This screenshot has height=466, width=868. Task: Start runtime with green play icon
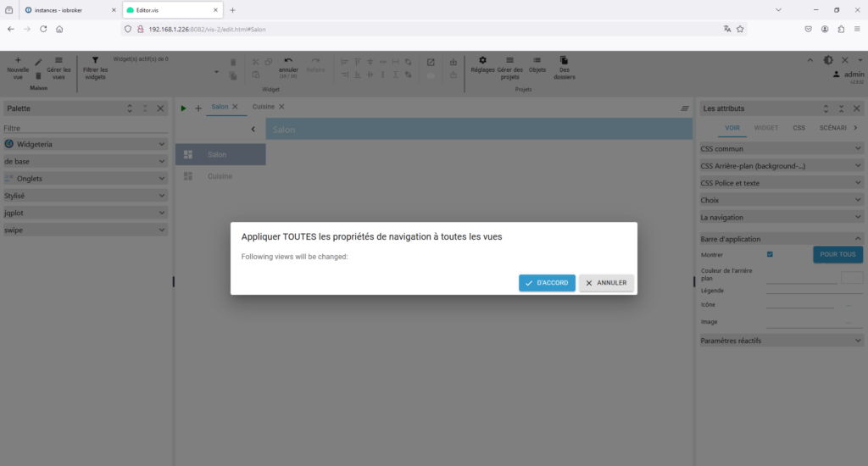point(183,108)
